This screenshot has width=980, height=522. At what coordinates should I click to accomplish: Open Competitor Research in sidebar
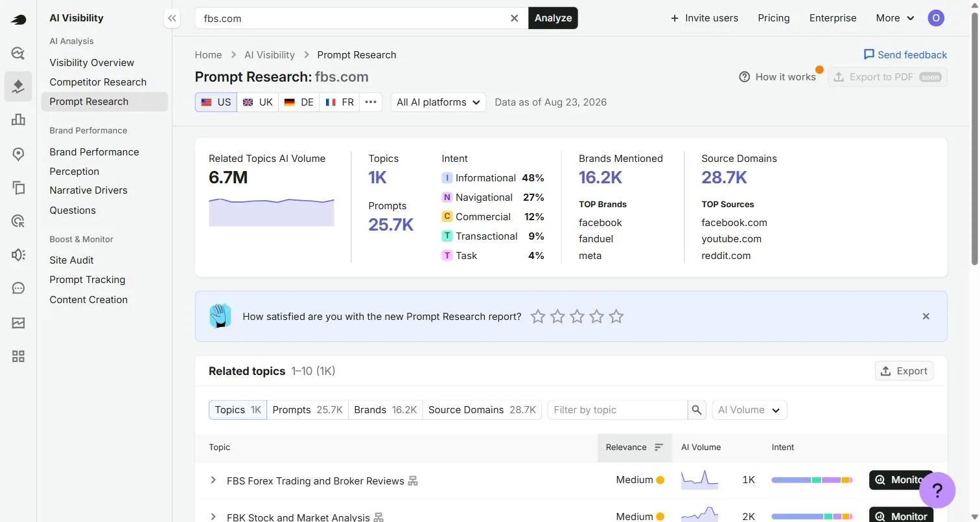98,82
